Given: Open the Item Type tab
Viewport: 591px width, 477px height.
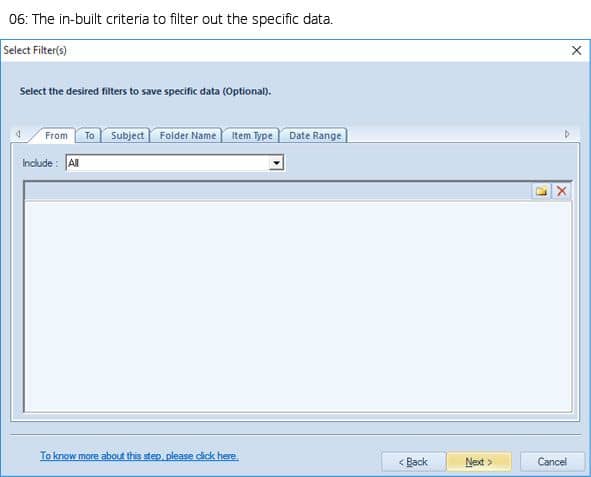Looking at the screenshot, I should tap(251, 135).
